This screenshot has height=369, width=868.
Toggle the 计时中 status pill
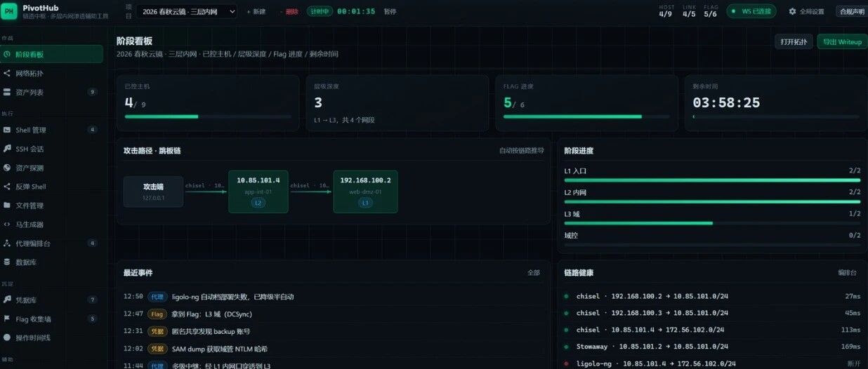(x=320, y=12)
